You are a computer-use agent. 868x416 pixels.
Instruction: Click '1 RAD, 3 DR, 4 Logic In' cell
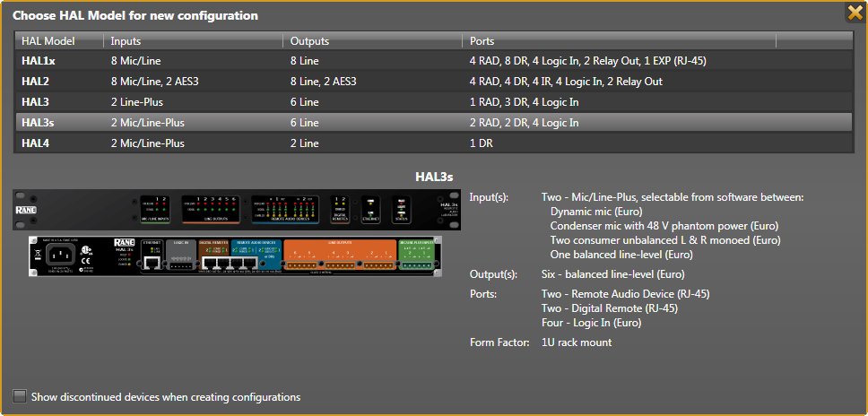[x=525, y=102]
